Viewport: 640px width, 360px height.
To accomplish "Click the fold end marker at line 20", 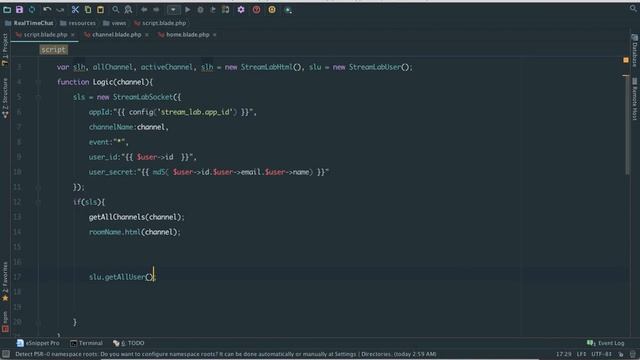I will pos(38,322).
